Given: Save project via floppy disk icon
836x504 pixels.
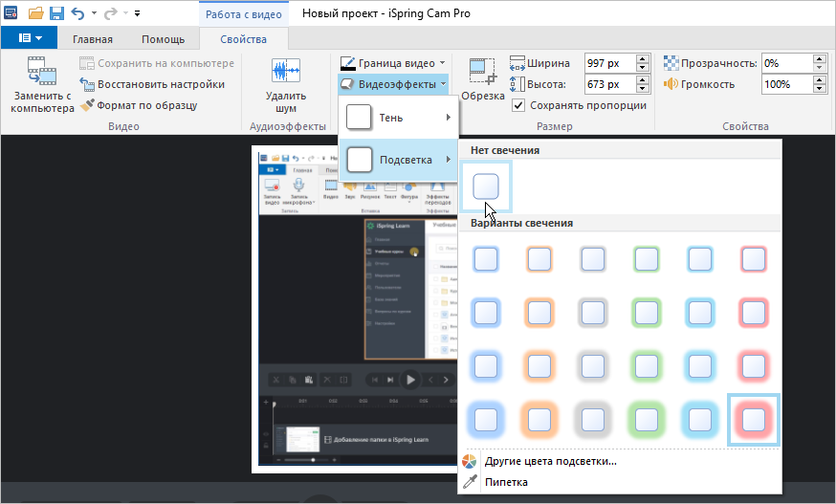Looking at the screenshot, I should pos(56,13).
